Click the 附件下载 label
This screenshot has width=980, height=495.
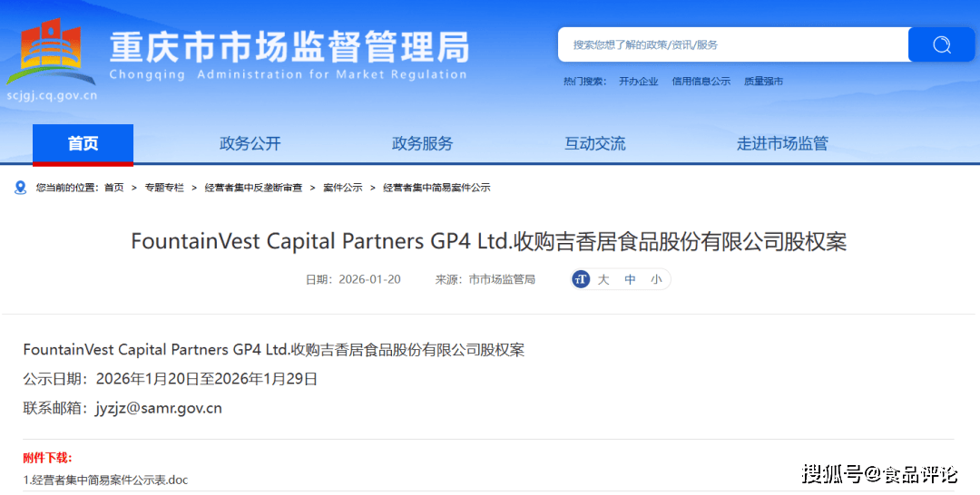point(47,458)
